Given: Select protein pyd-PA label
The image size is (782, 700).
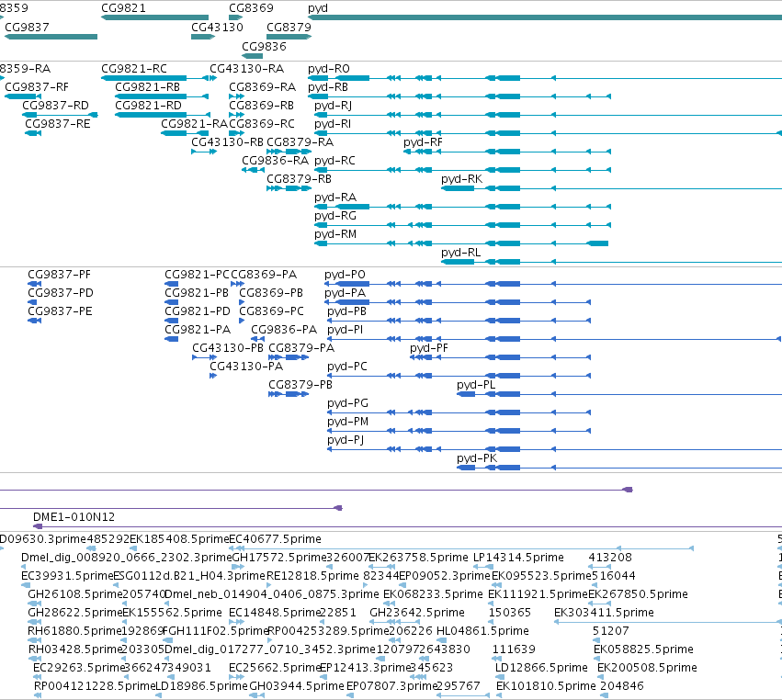Looking at the screenshot, I should tap(346, 293).
